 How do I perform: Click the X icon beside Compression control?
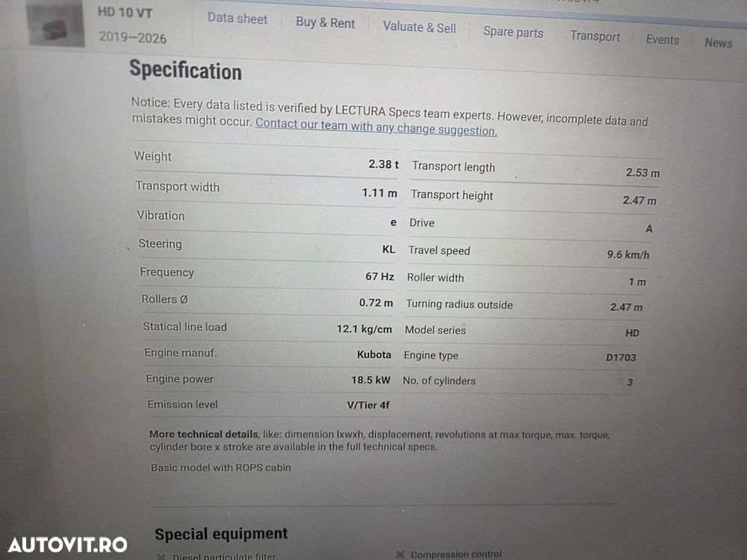point(400,554)
